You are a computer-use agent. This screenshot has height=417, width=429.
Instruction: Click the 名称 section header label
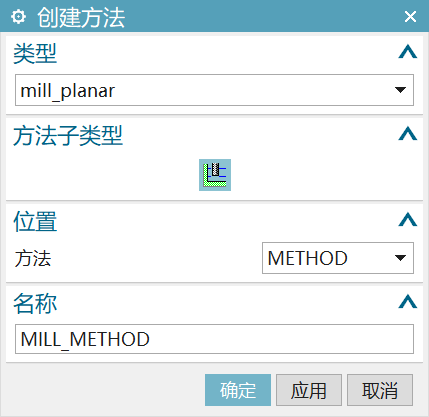pyautogui.click(x=35, y=303)
